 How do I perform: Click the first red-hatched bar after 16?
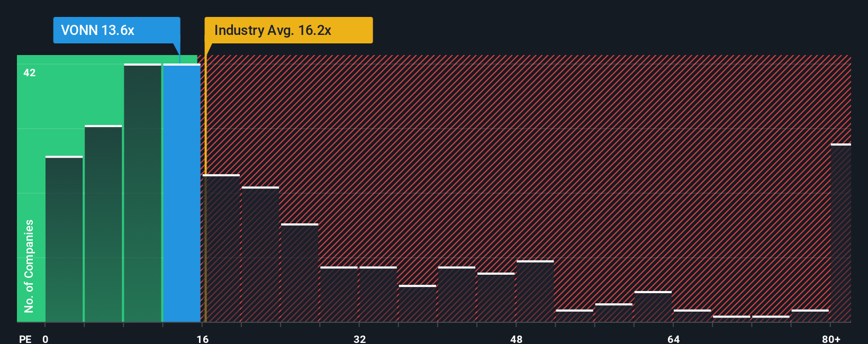tap(221, 248)
